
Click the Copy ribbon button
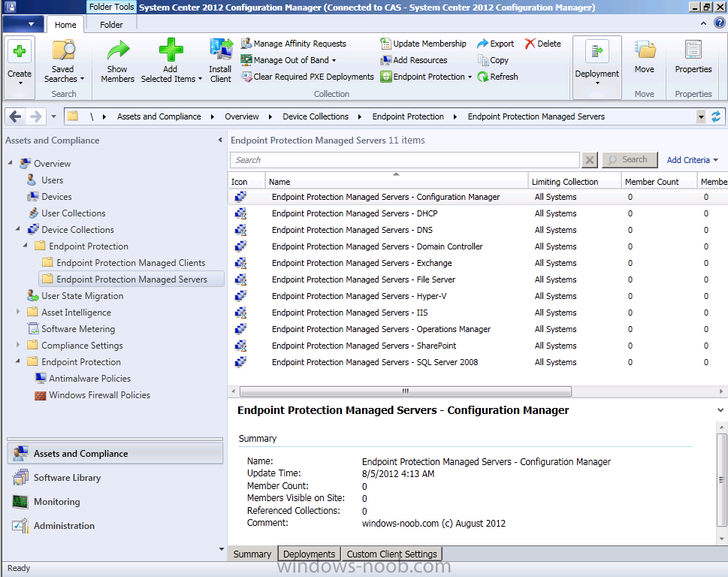coord(493,60)
